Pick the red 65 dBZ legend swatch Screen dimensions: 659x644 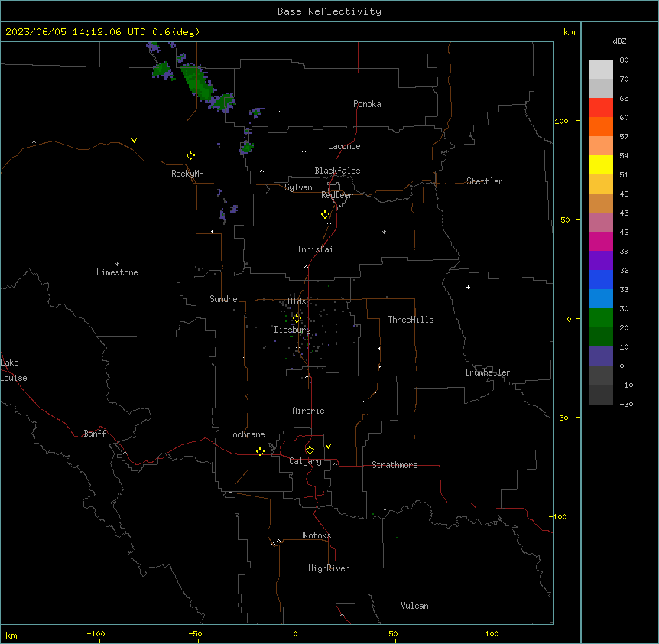[601, 107]
